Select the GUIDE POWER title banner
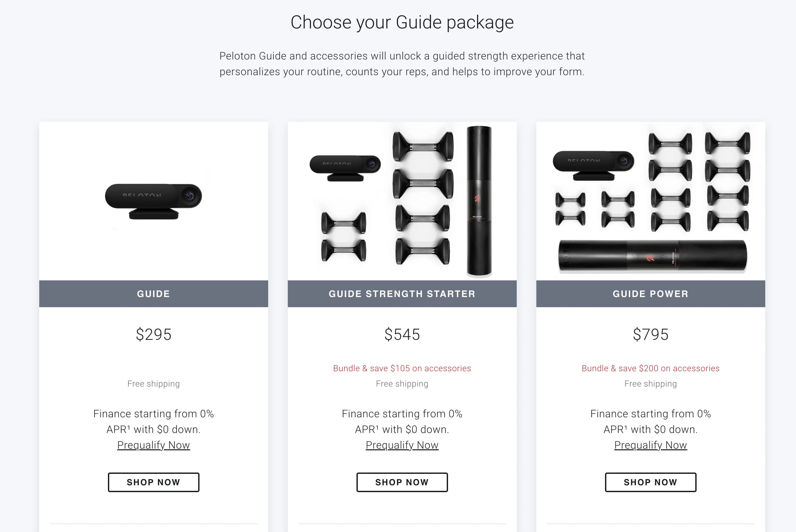The width and height of the screenshot is (796, 532). [x=650, y=294]
